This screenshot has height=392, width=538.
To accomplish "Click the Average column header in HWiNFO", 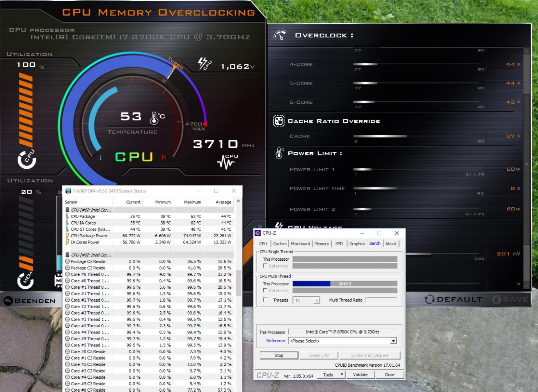I will tap(218, 202).
